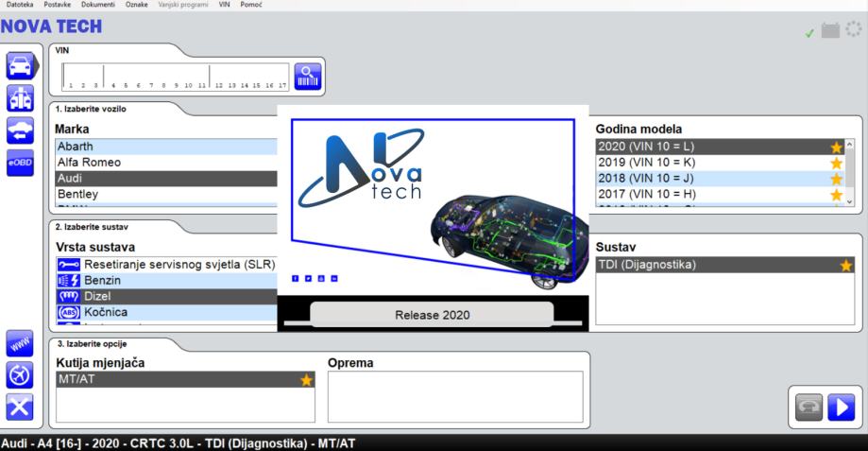Click the second social icon on splash screen

308,278
